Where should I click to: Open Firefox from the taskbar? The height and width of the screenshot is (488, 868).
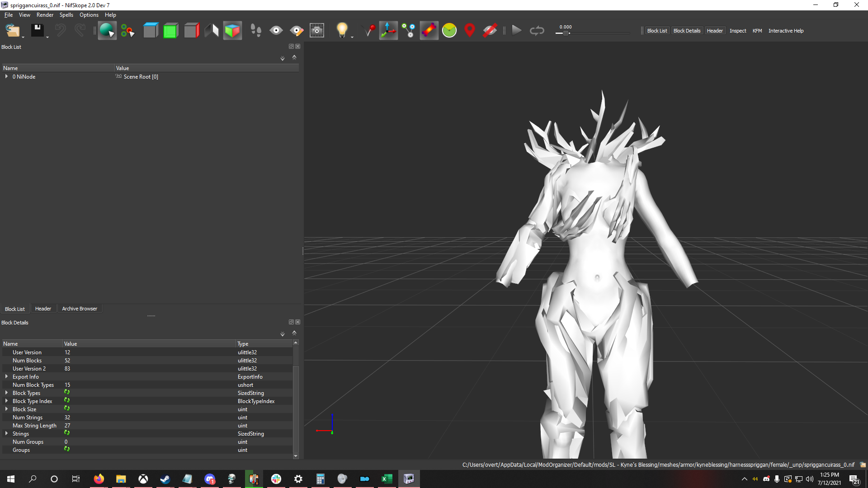99,479
